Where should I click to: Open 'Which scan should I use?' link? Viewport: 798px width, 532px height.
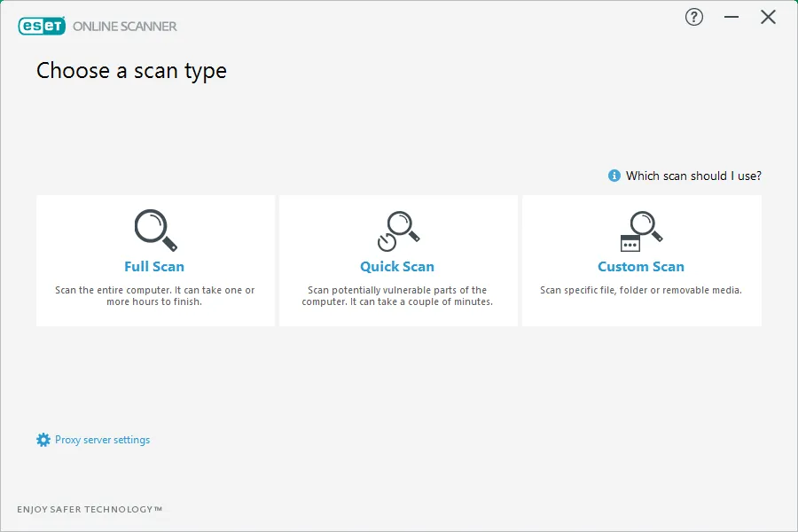[693, 176]
